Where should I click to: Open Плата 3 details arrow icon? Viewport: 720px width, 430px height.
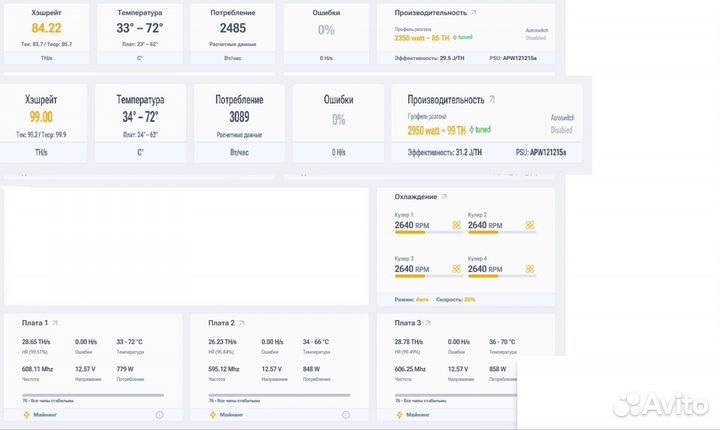click(x=428, y=323)
